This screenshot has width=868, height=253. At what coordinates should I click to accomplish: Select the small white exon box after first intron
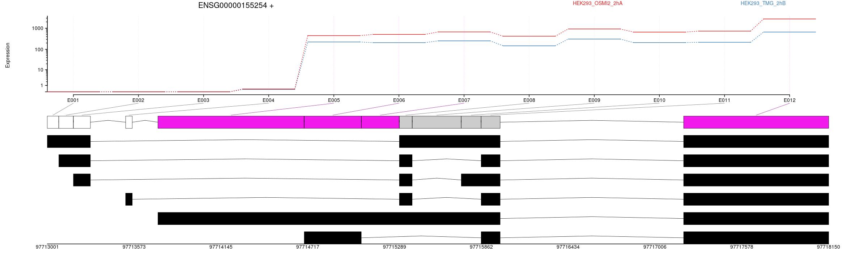click(129, 122)
